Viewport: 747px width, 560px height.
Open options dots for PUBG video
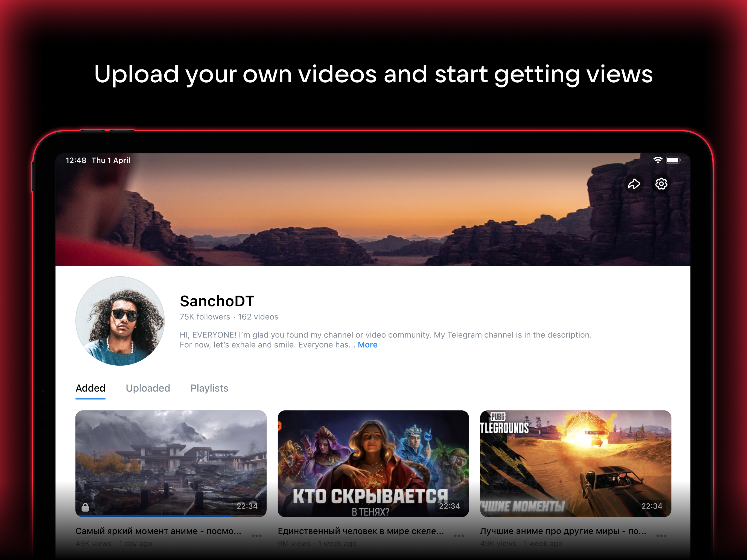point(661,536)
